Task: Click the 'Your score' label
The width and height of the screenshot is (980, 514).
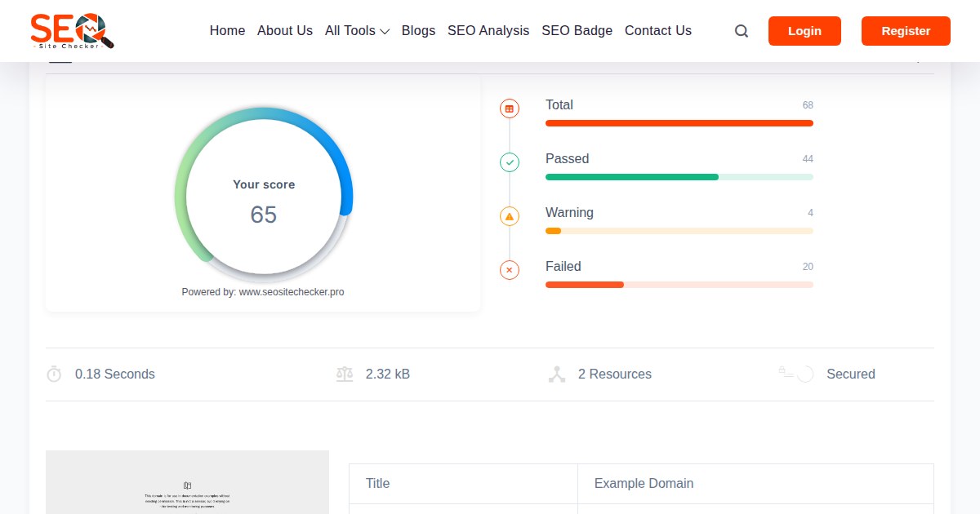Action: [264, 184]
